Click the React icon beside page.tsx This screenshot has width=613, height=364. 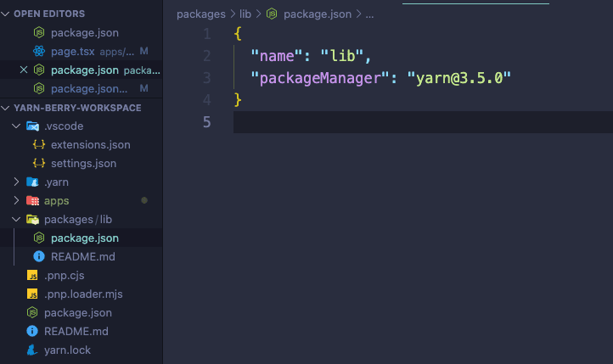(x=39, y=51)
